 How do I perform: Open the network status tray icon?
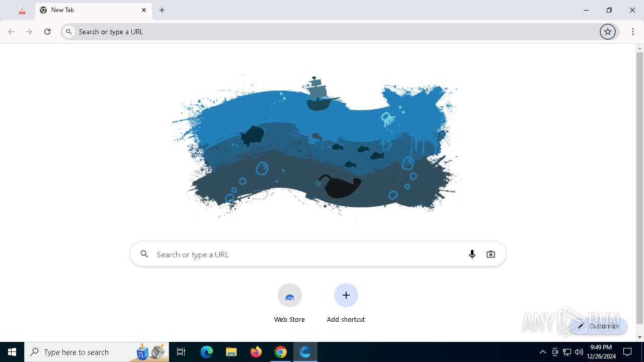(567, 352)
